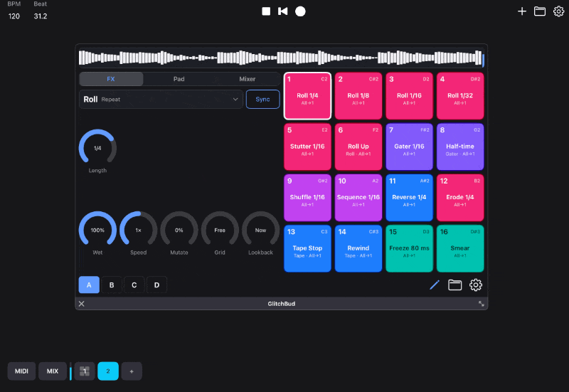Viewport: 569px width, 392px height.
Task: Click the Lookback knob set to Now
Action: click(260, 230)
